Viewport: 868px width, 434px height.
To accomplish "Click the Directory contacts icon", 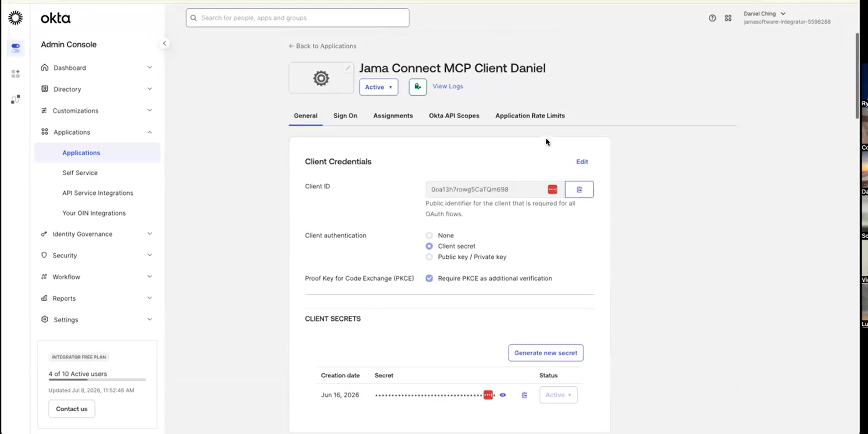I will pyautogui.click(x=44, y=89).
